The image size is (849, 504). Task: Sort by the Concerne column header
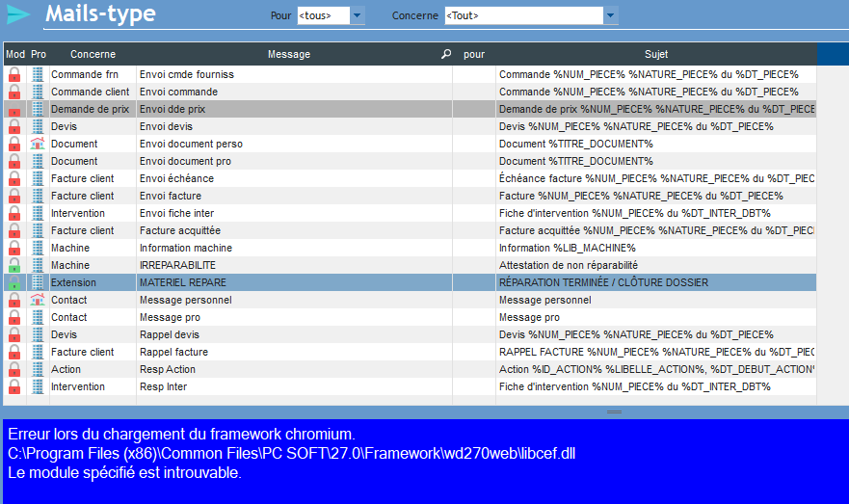point(93,55)
